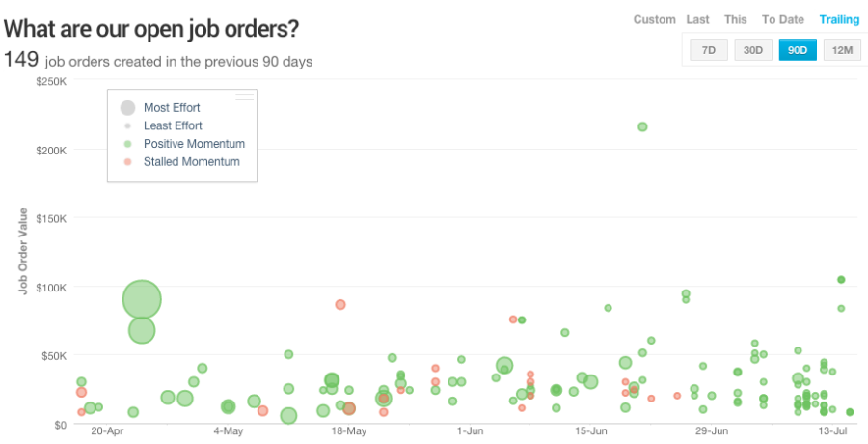Click the largest green bubble near 20-Apr

pyautogui.click(x=142, y=299)
